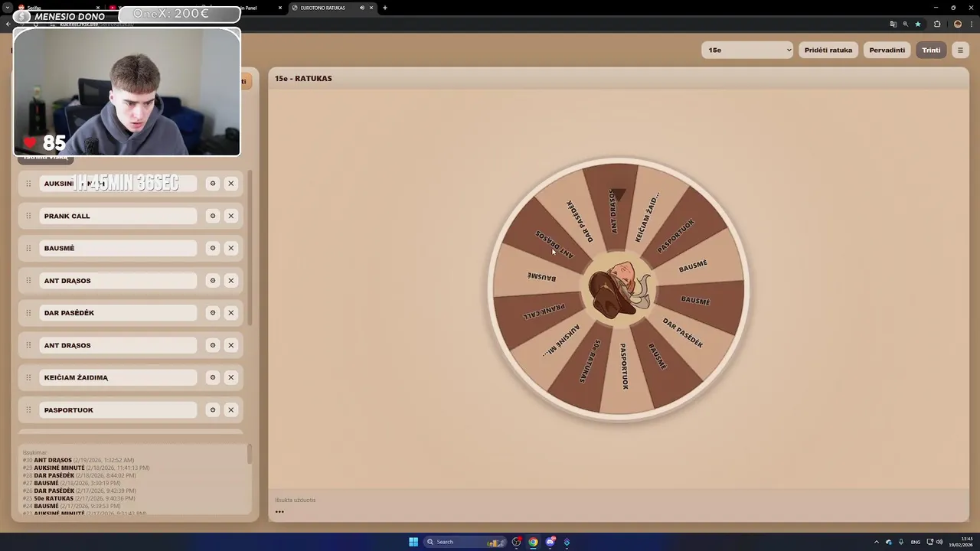Remove the DAR PASĖDĖK entry
This screenshot has width=980, height=551.
click(230, 313)
